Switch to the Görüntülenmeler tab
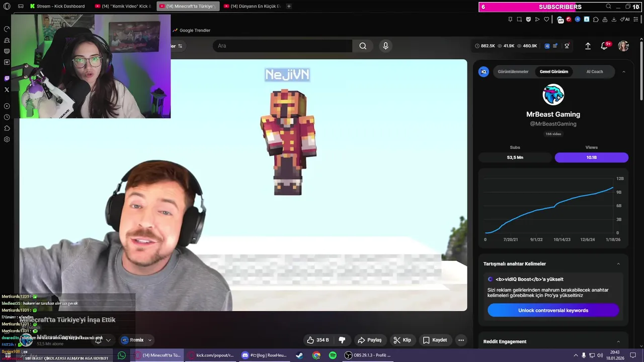Image resolution: width=644 pixels, height=362 pixels. coord(513,71)
